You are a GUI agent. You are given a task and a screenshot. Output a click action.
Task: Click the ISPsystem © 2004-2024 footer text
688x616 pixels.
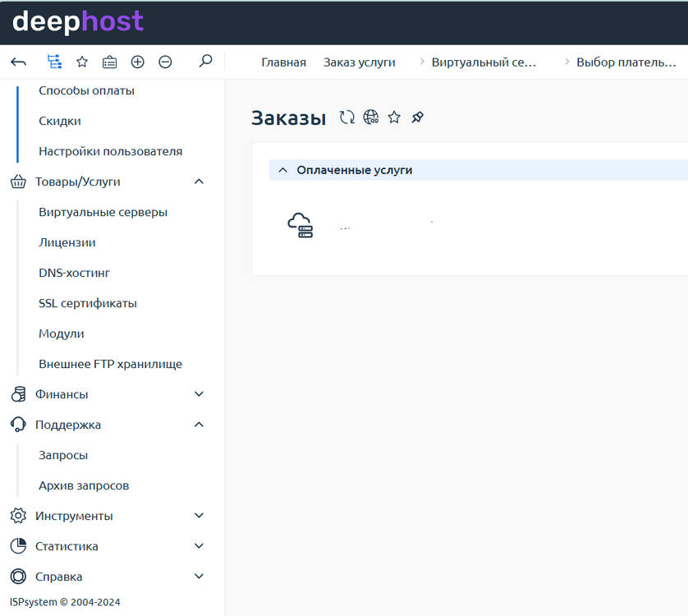(65, 602)
